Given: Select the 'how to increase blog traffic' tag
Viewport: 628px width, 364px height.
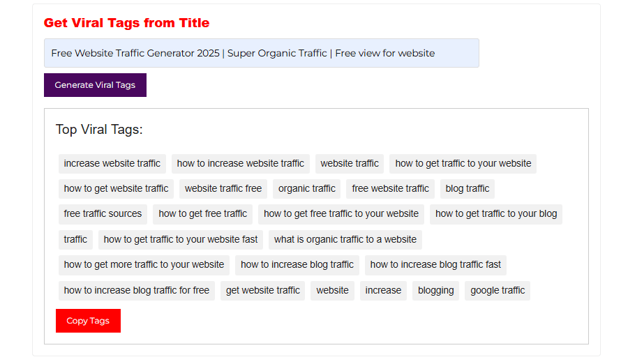Looking at the screenshot, I should pyautogui.click(x=297, y=265).
